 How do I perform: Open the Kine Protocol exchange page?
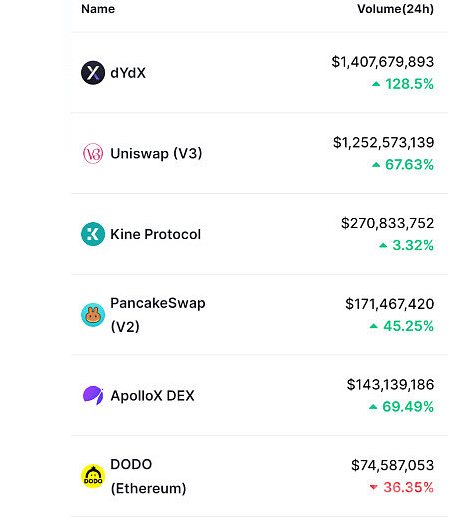[x=155, y=234]
